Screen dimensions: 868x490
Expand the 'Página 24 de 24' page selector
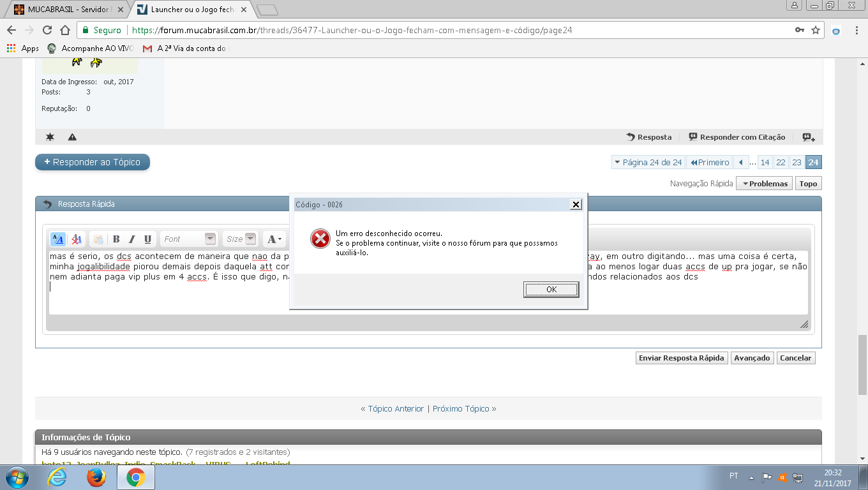pos(648,163)
